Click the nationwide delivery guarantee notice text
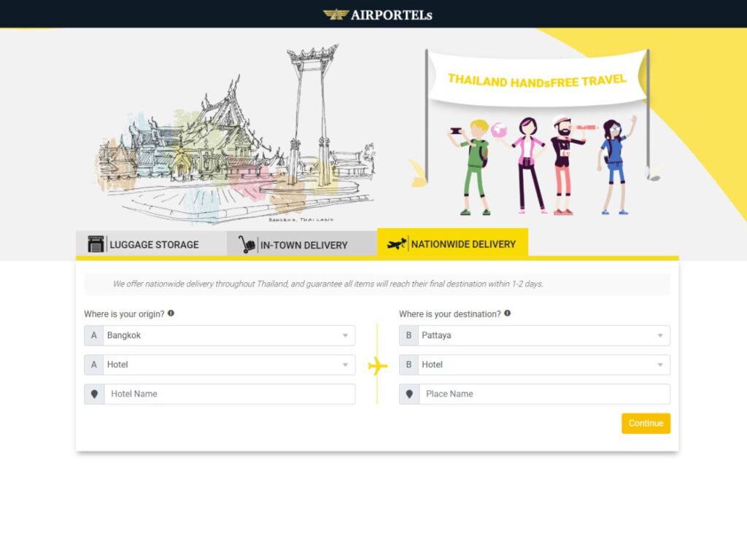Viewport: 747px width, 560px height. (328, 284)
